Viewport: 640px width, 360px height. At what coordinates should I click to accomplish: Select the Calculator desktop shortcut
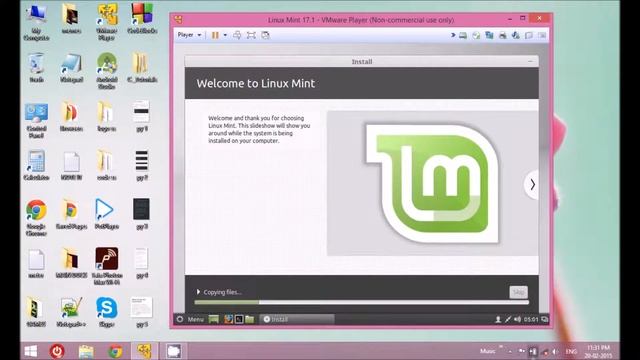[36, 165]
